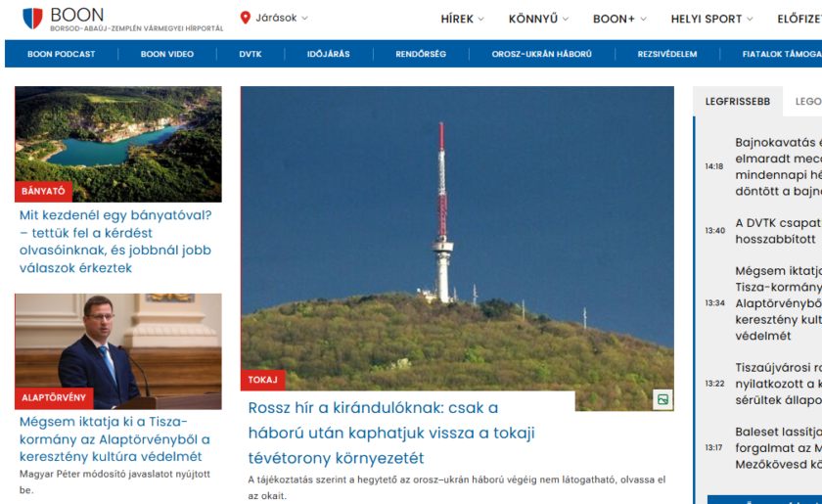
Task: Click the TOKAJ category tag
Action: (x=262, y=380)
